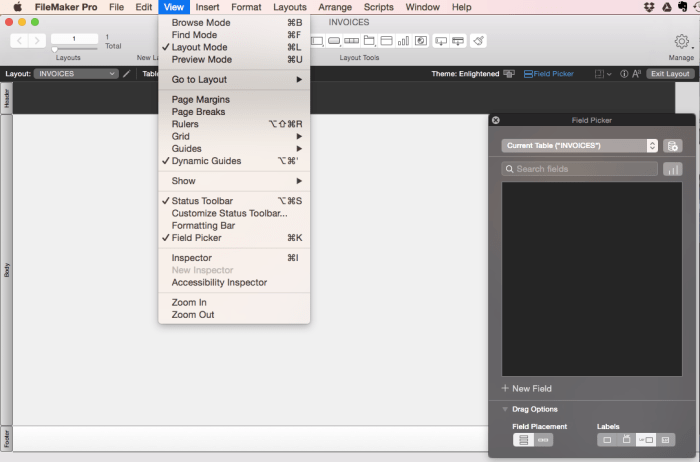700x462 pixels.
Task: Click the sort fields icon beside search
Action: tap(672, 169)
